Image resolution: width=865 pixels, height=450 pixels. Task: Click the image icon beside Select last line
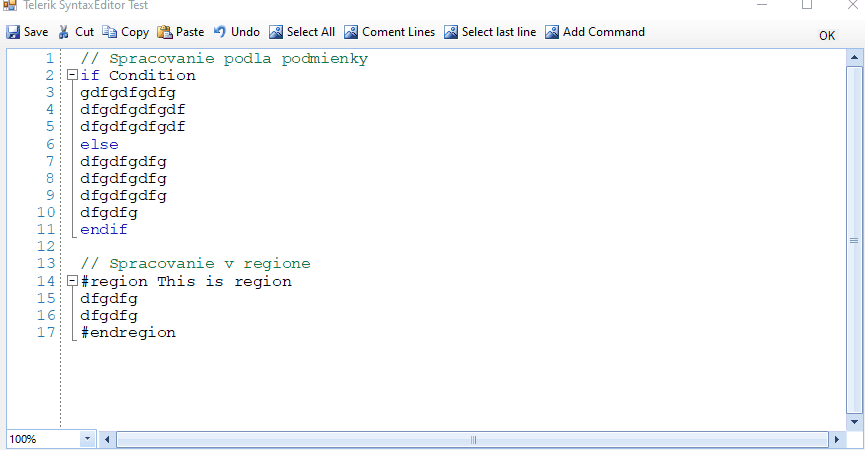point(451,32)
